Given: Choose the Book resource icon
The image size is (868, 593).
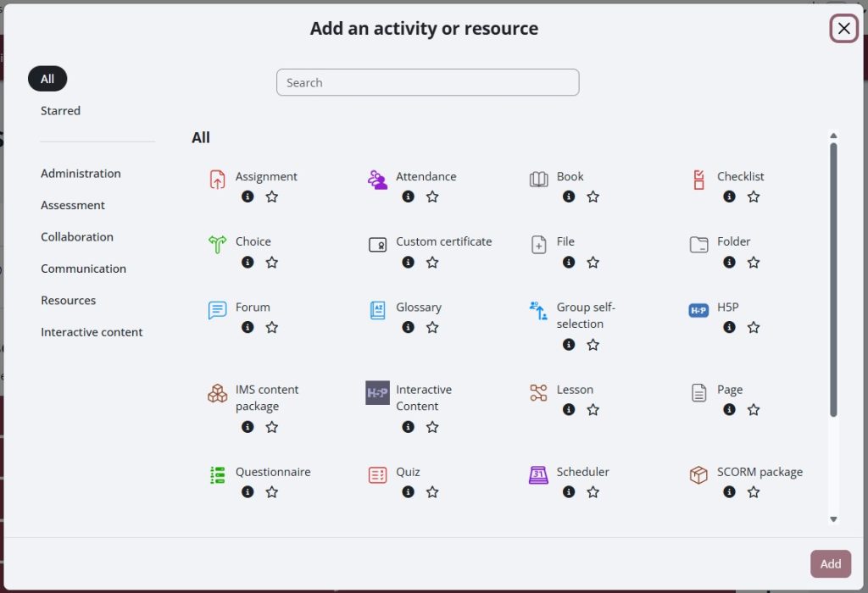Looking at the screenshot, I should [537, 178].
